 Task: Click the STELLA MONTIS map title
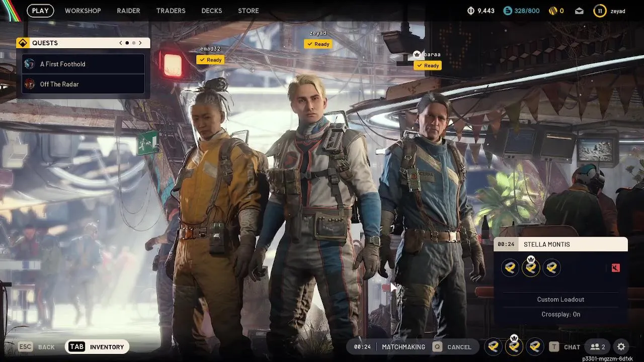(x=547, y=244)
